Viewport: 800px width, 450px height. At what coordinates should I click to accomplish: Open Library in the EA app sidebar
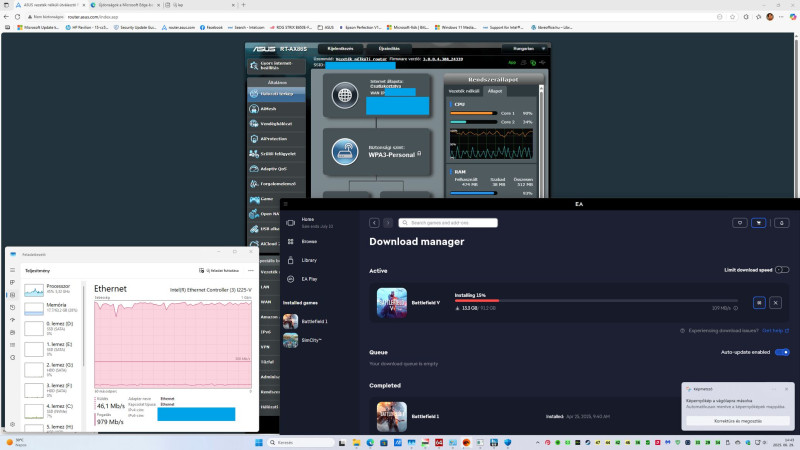point(308,260)
